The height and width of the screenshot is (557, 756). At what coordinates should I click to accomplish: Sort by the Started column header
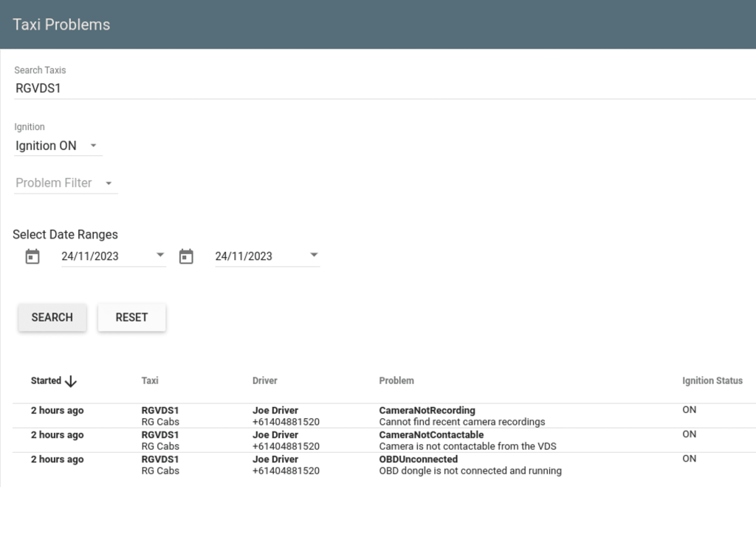pos(47,380)
